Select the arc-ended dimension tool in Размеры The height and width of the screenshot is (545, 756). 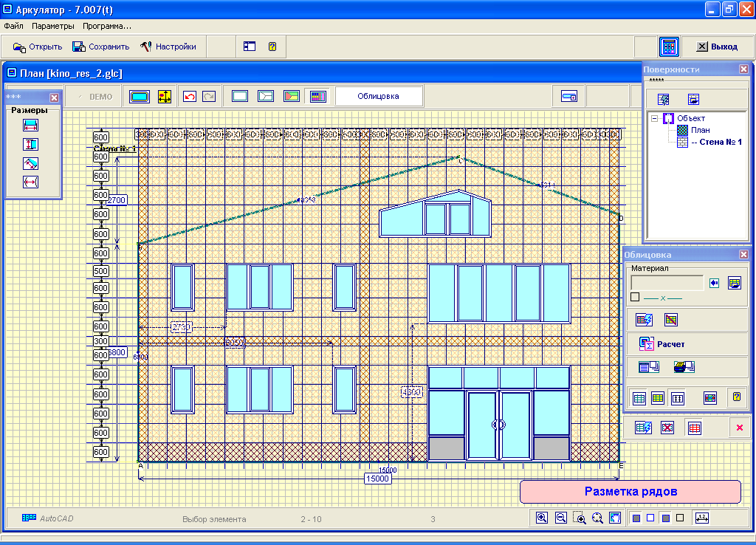pyautogui.click(x=30, y=182)
